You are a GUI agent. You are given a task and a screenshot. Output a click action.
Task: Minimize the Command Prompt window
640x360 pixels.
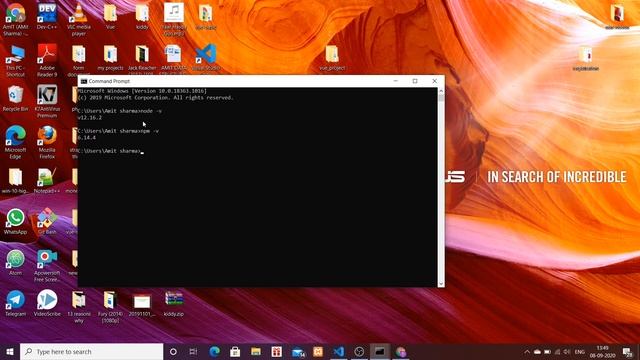396,81
